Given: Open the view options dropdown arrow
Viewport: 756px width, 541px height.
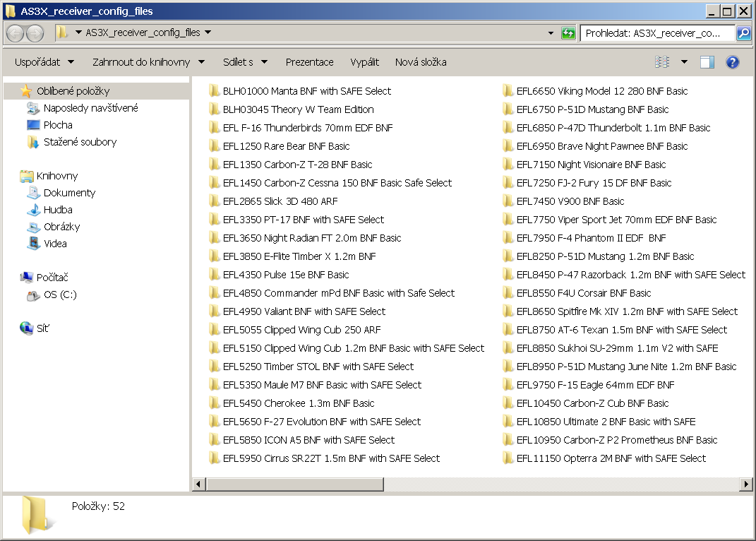Looking at the screenshot, I should pyautogui.click(x=684, y=62).
